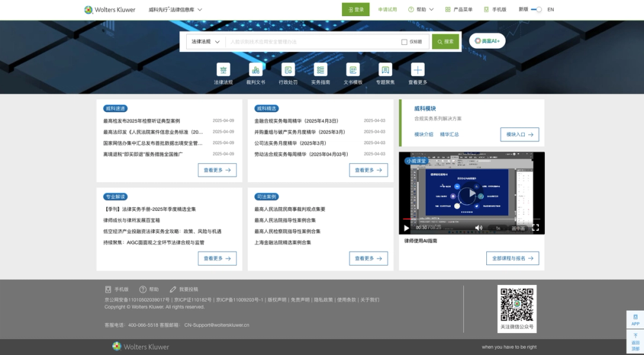Image resolution: width=644 pixels, height=355 pixels.
Task: Click the 手机版 icon in footer
Action: [108, 289]
